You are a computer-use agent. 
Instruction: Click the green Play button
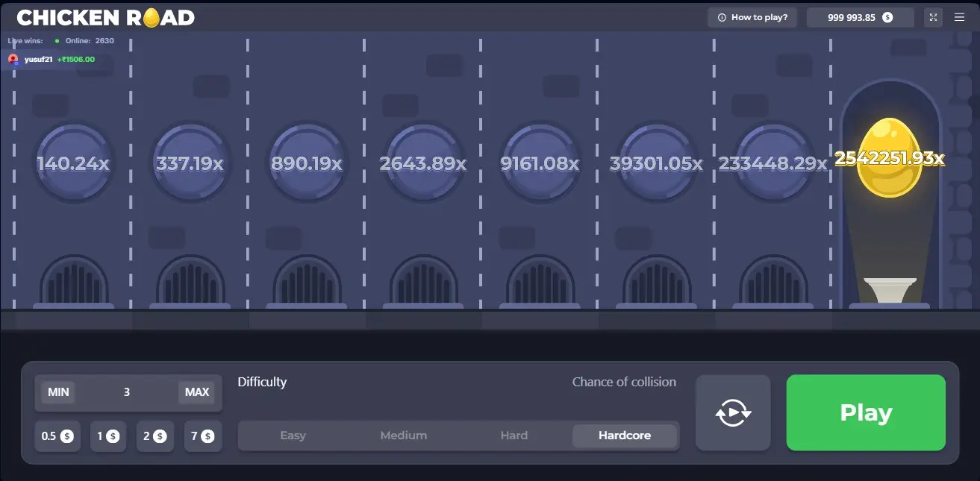coord(866,412)
